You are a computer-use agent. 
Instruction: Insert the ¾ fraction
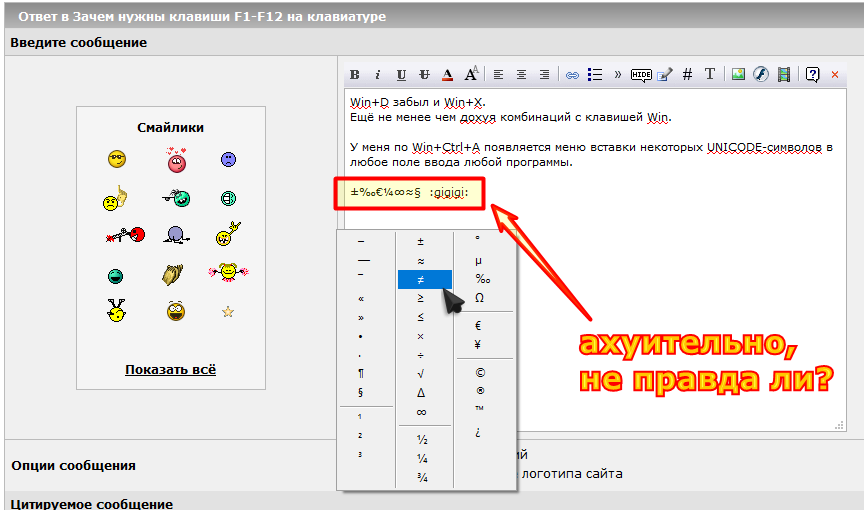point(424,478)
